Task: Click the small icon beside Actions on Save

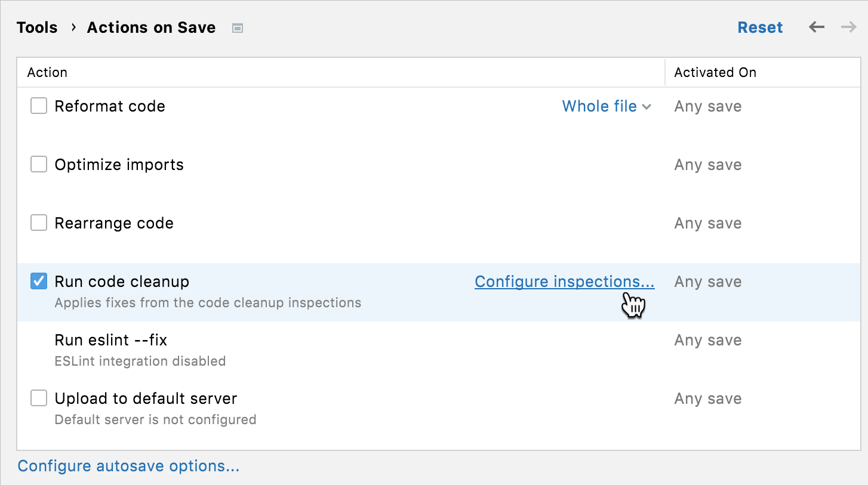Action: [238, 28]
